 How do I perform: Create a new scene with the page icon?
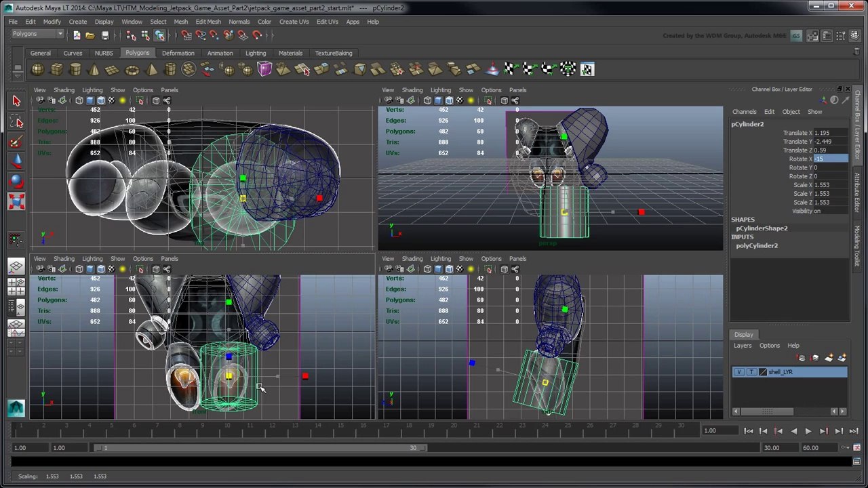[x=77, y=35]
